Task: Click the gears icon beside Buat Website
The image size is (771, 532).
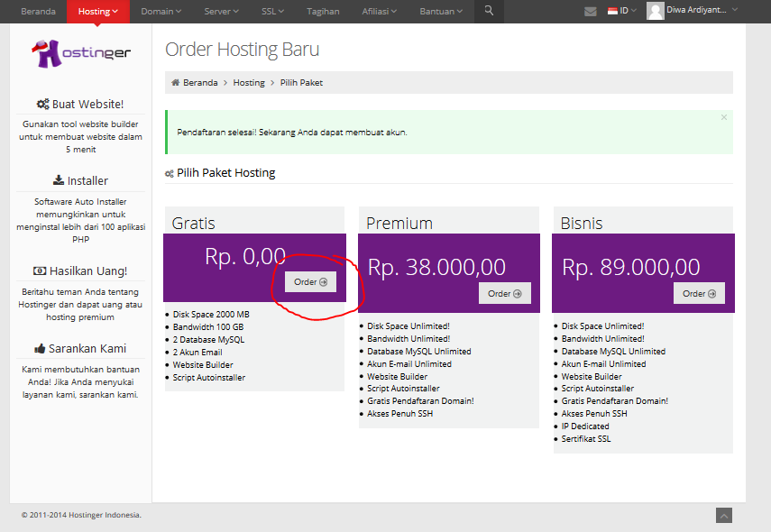Action: tap(42, 104)
